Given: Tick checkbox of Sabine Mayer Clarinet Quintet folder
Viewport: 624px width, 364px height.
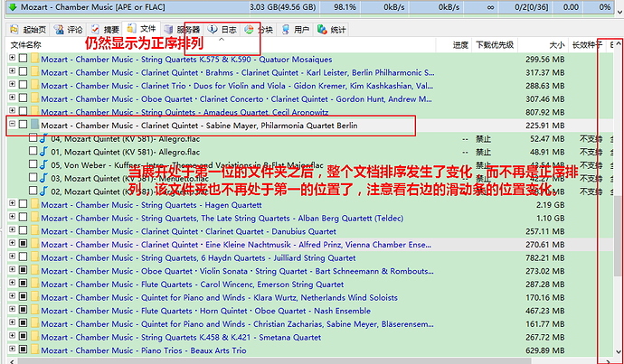Looking at the screenshot, I should 24,125.
